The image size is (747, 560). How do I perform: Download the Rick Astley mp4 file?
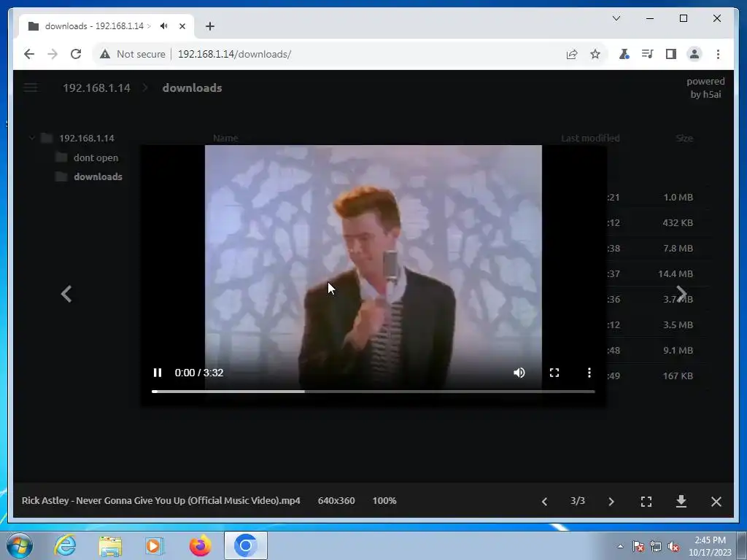(681, 501)
